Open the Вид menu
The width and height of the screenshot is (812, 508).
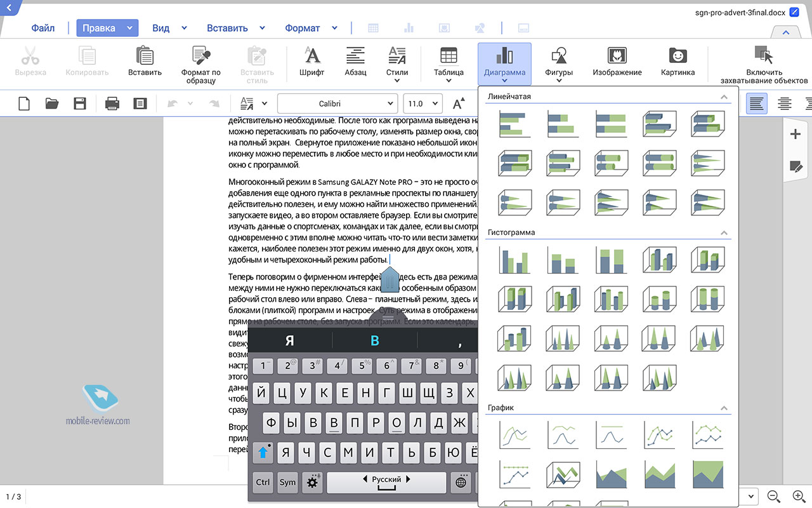pos(169,28)
